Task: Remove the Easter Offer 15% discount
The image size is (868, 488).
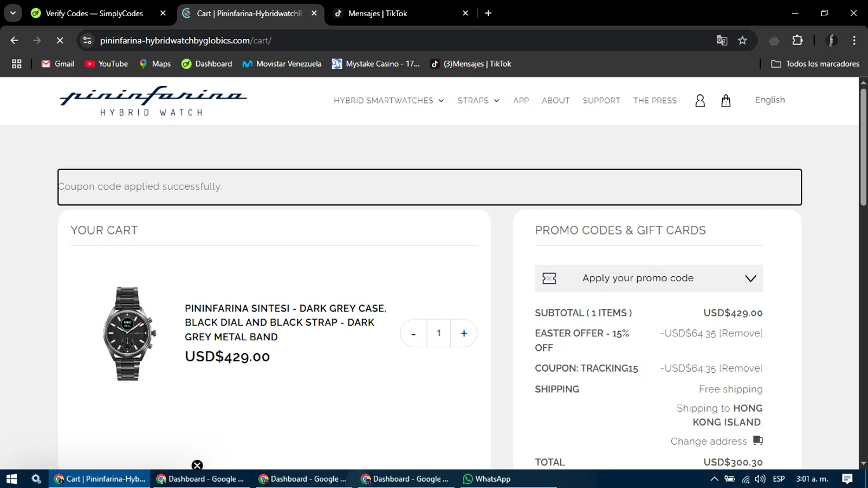Action: click(741, 333)
